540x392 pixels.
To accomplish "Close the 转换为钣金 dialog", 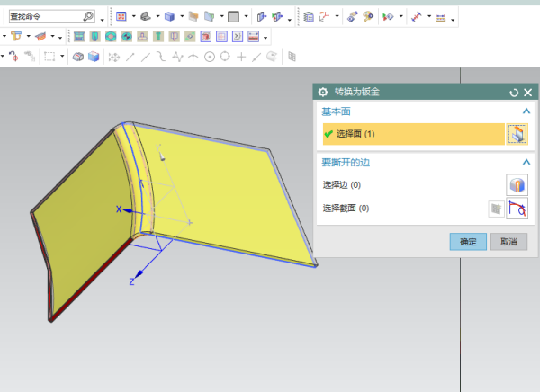I will click(x=528, y=92).
